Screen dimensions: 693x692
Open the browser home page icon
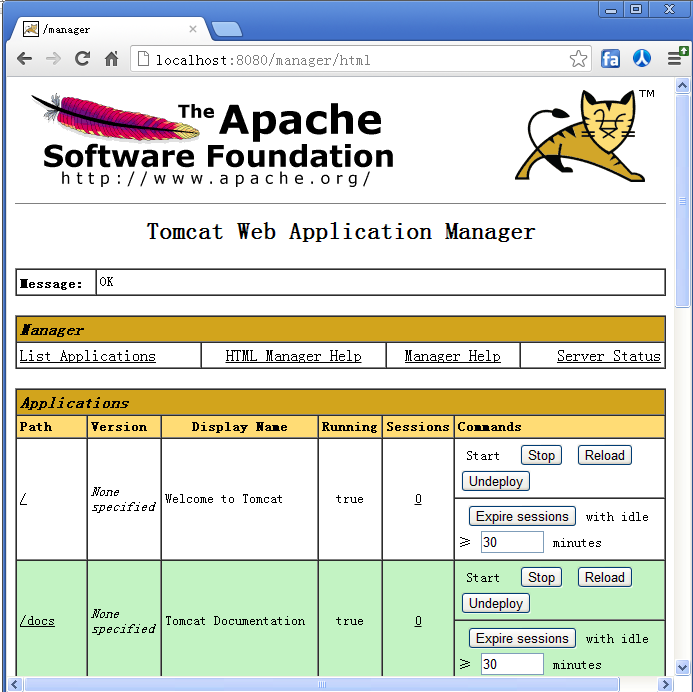pos(111,58)
